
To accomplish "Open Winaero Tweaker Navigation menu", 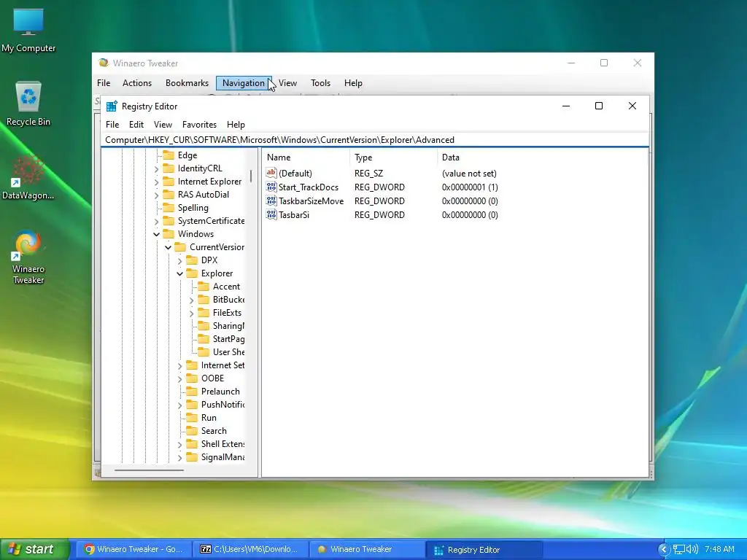I will (244, 83).
